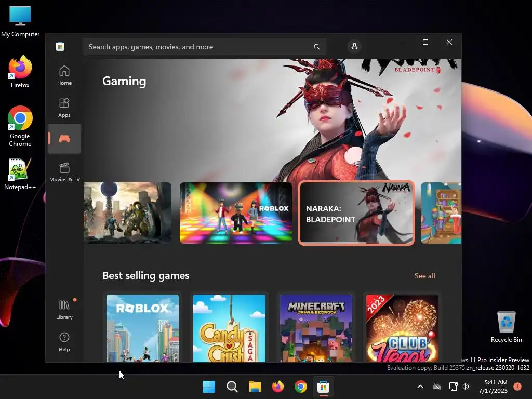Open the Candy Crush Saga game tile
The width and height of the screenshot is (532, 399).
click(x=229, y=328)
